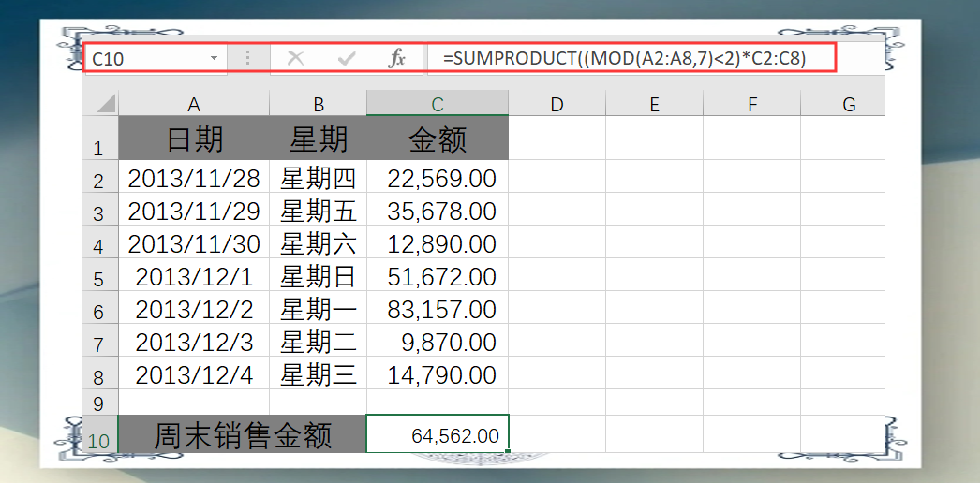Select column F header

pyautogui.click(x=752, y=104)
